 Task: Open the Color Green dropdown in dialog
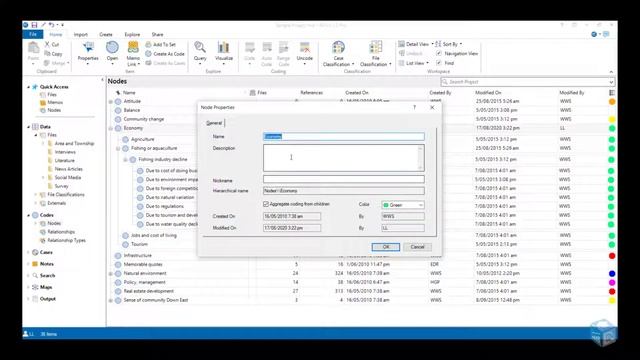(x=420, y=205)
